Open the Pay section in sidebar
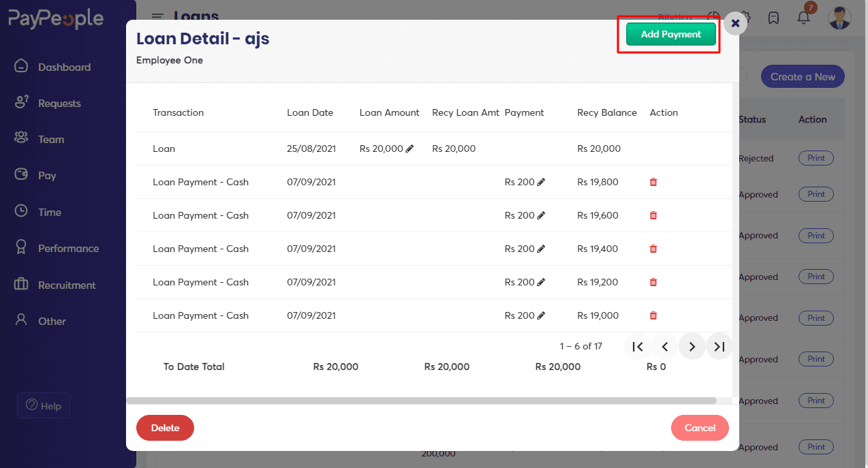 click(x=47, y=175)
